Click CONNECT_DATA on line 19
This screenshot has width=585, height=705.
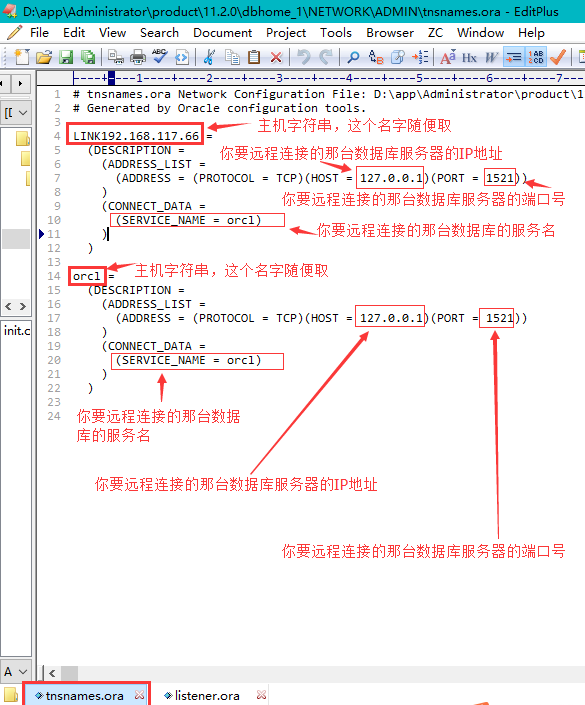[x=150, y=346]
